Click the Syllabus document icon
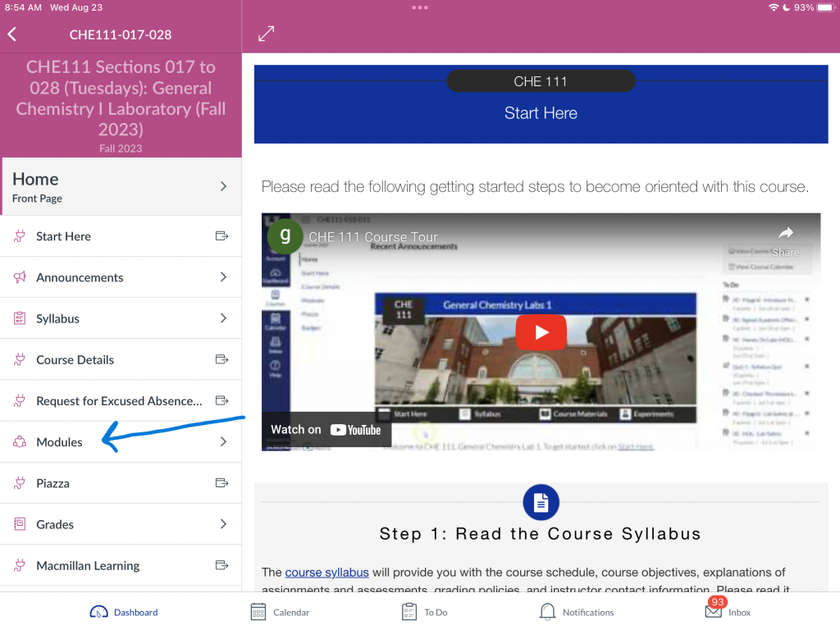840x630 pixels. tap(20, 318)
